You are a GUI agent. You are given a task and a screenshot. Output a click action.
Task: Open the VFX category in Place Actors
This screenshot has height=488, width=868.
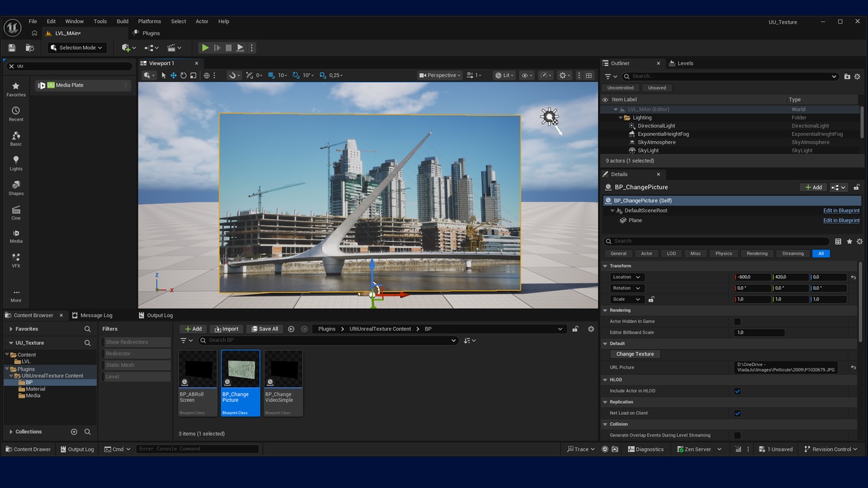16,260
